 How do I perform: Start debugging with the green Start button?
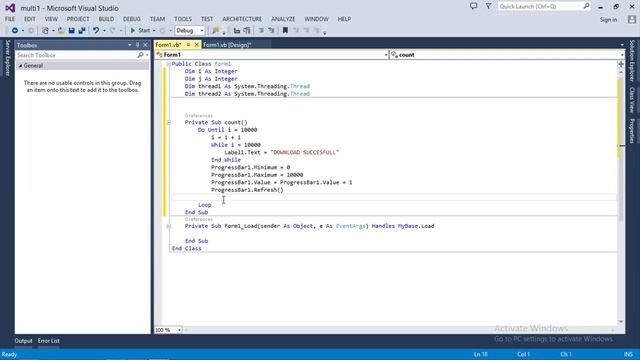(x=140, y=31)
